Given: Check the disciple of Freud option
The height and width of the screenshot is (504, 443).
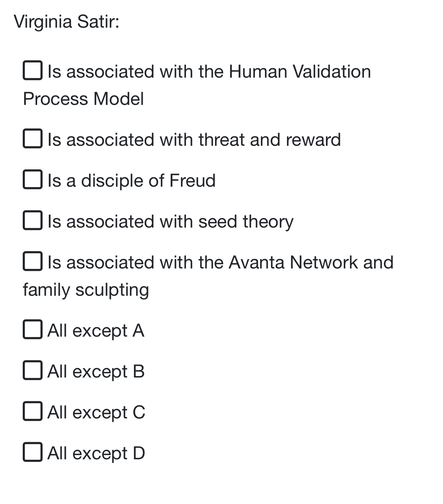Looking at the screenshot, I should coord(33,180).
